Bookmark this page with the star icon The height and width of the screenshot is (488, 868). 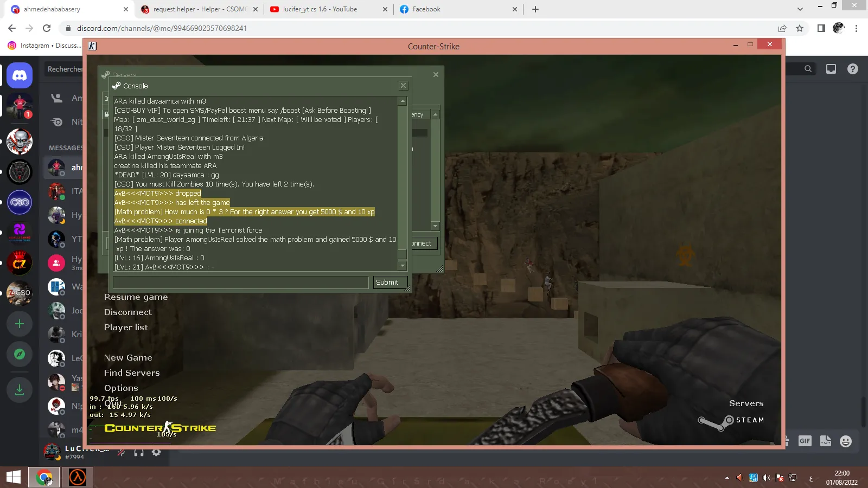pos(800,28)
